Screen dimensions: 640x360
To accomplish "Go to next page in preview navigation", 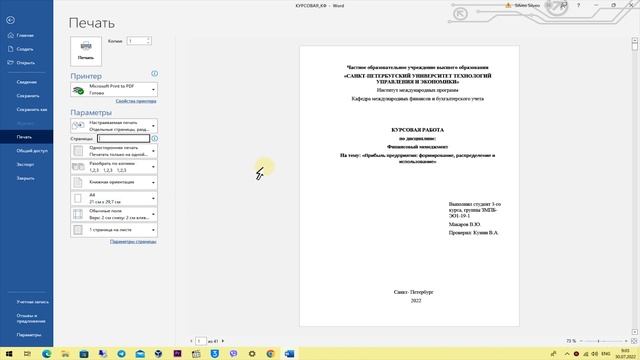I will coord(223,341).
